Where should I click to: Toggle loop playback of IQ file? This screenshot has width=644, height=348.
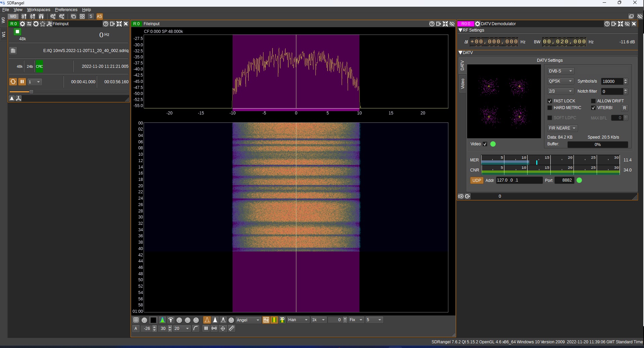pos(13,82)
